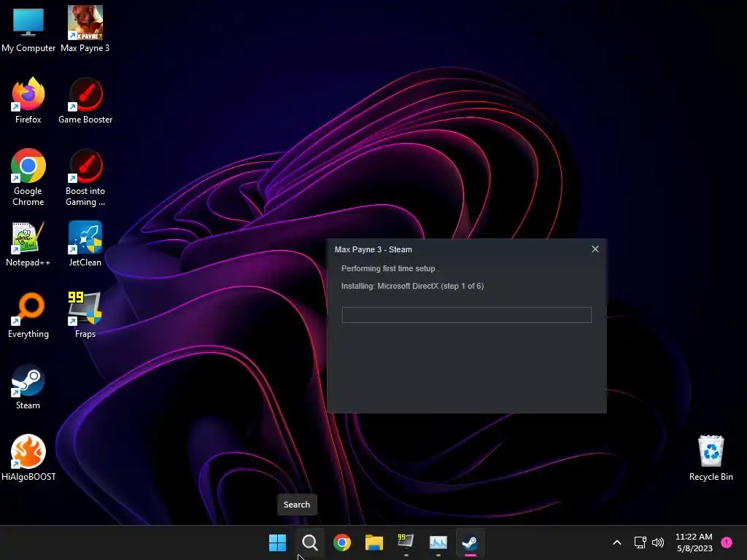This screenshot has height=560, width=747.
Task: Select the Game Booster desktop shortcut
Action: [x=85, y=101]
